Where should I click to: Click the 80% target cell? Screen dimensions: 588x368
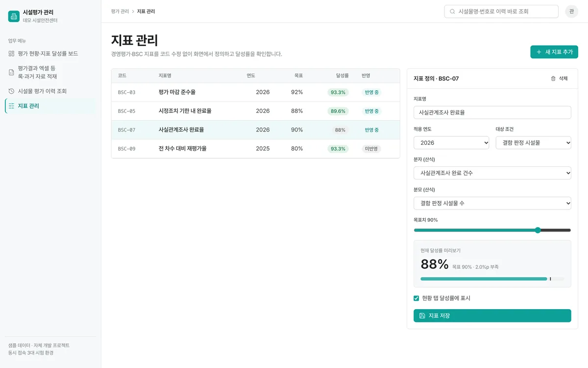pyautogui.click(x=297, y=149)
